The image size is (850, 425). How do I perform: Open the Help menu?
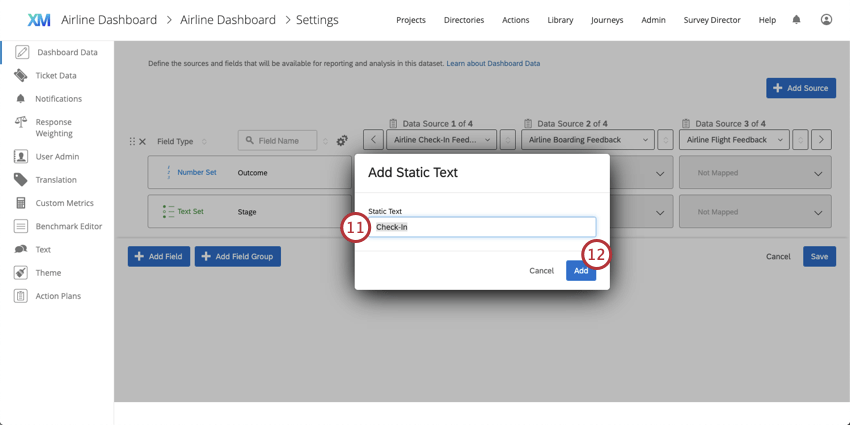[767, 20]
